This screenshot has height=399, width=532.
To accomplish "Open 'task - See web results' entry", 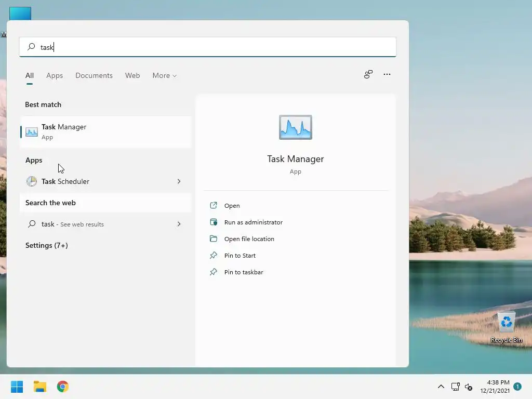I will 105,224.
